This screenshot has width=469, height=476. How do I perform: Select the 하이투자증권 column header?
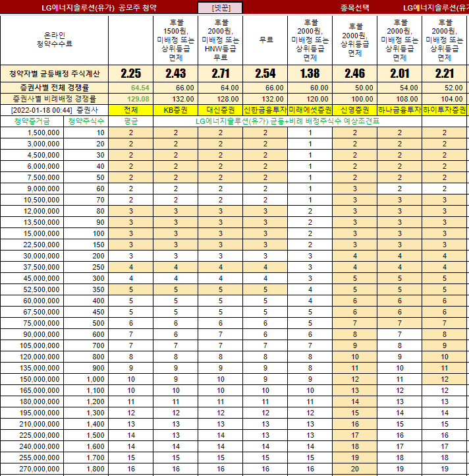445,110
